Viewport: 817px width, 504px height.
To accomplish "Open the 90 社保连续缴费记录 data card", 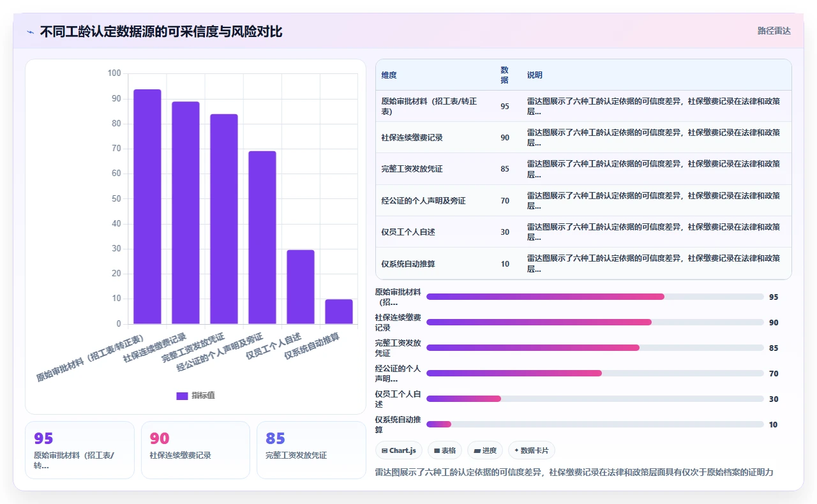I will 195,450.
